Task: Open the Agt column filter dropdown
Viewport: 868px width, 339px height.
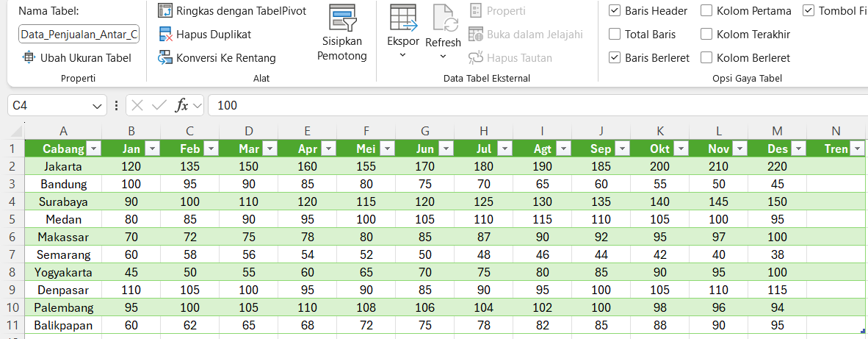Action: (563, 149)
